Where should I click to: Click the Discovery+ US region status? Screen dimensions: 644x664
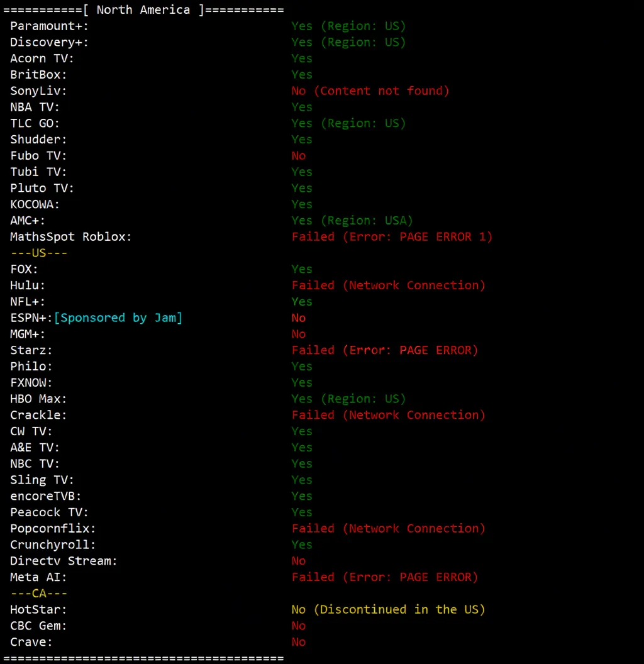(348, 42)
